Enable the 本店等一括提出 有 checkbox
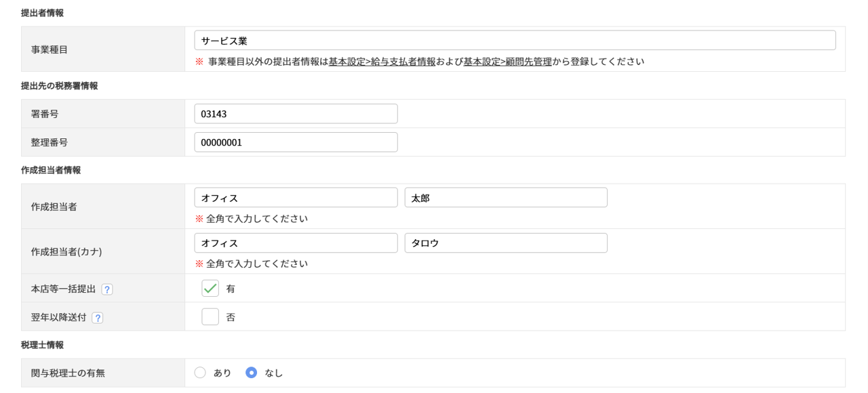Image resolution: width=868 pixels, height=393 pixels. tap(210, 289)
